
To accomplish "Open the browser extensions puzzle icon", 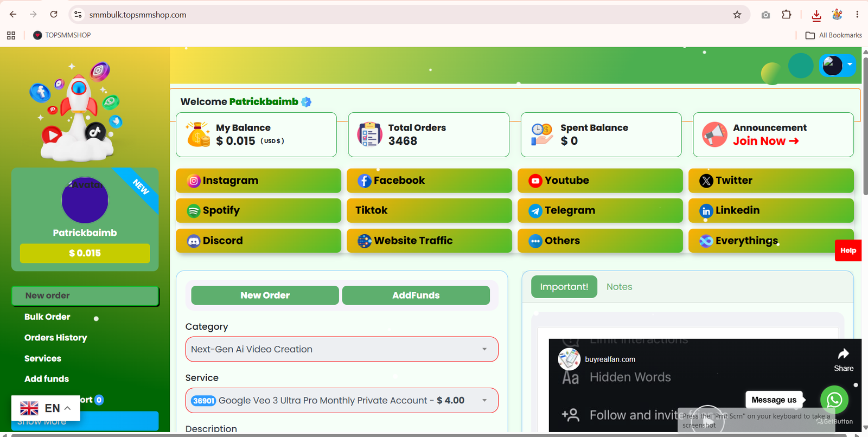I will pos(787,15).
